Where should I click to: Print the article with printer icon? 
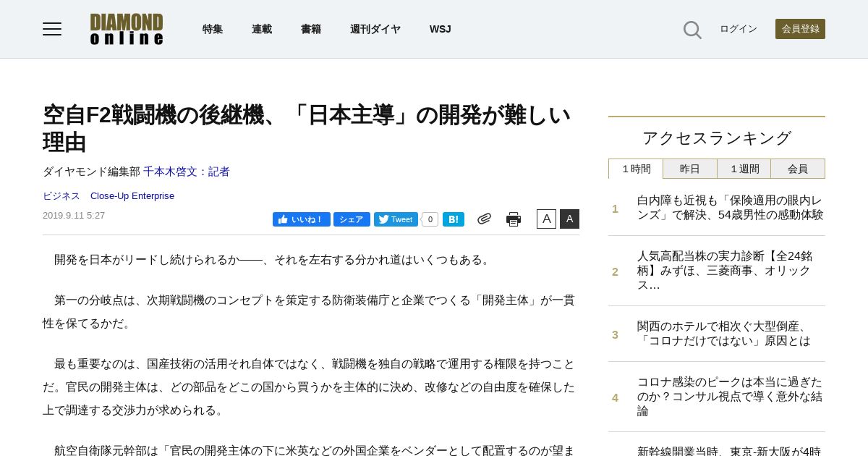(514, 219)
